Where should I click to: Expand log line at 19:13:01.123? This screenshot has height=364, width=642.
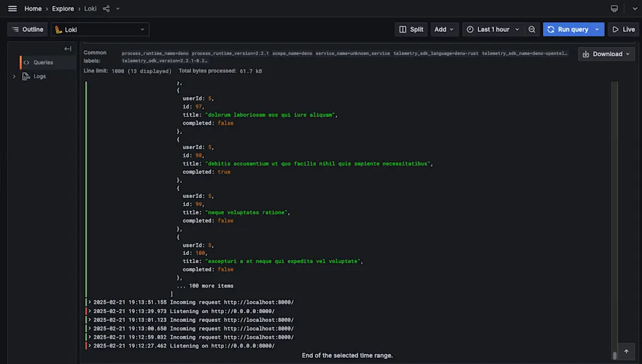pyautogui.click(x=90, y=320)
